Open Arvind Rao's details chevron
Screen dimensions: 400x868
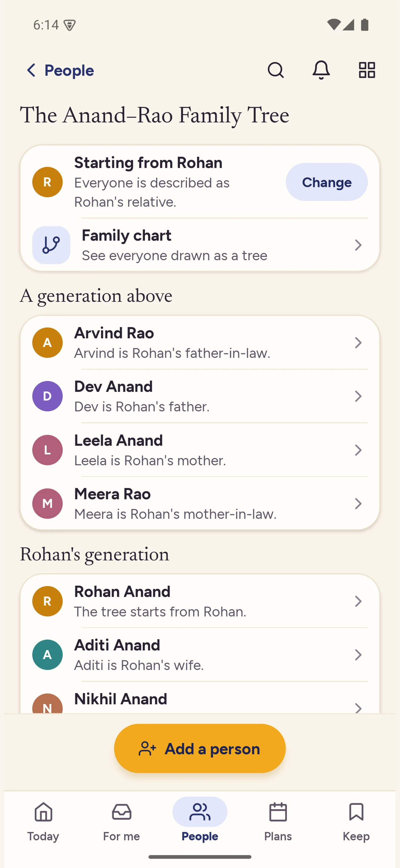pos(358,343)
